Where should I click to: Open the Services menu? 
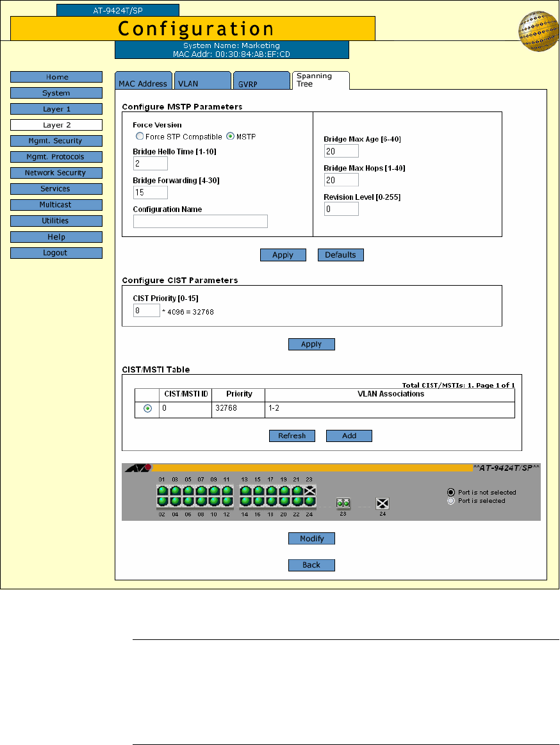[56, 189]
